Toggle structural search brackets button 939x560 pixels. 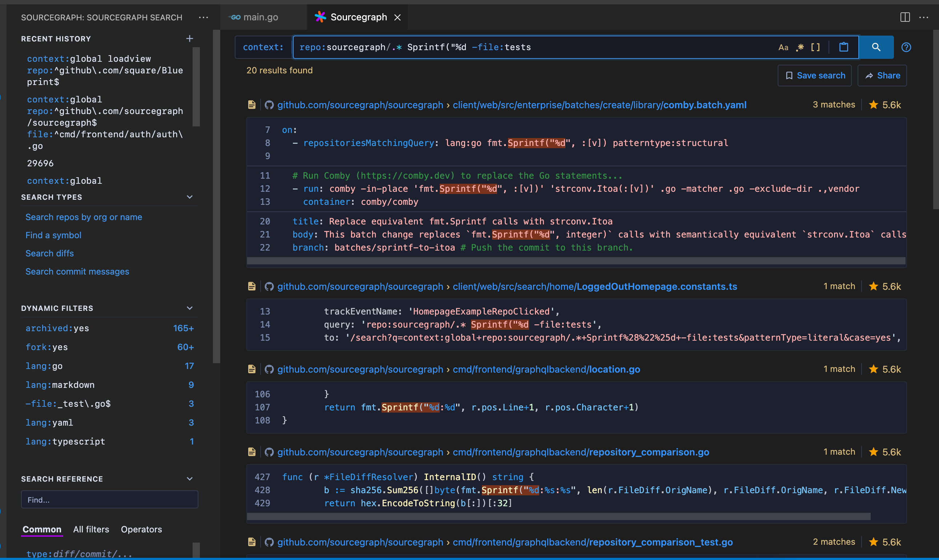(x=815, y=48)
